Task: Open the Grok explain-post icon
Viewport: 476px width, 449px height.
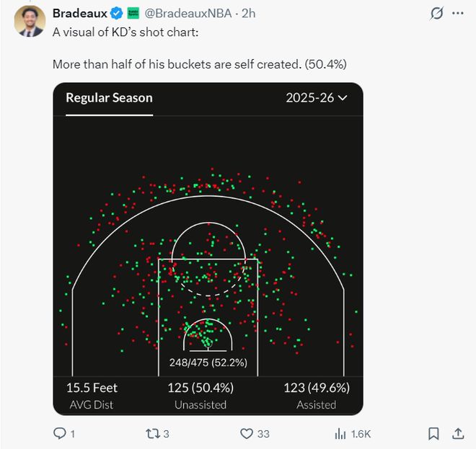Action: (x=436, y=14)
